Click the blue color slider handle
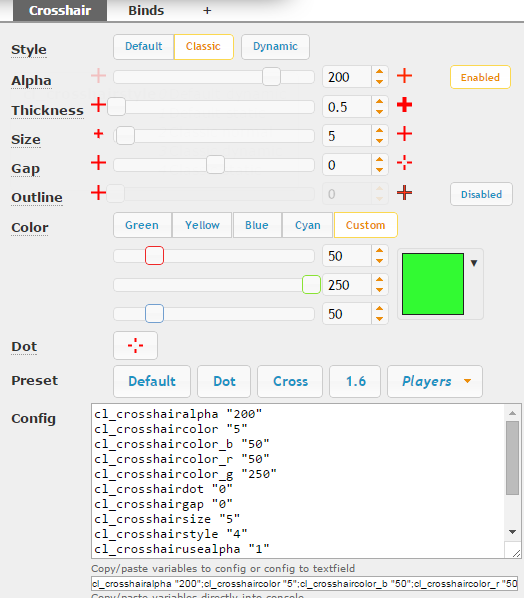 click(x=154, y=313)
